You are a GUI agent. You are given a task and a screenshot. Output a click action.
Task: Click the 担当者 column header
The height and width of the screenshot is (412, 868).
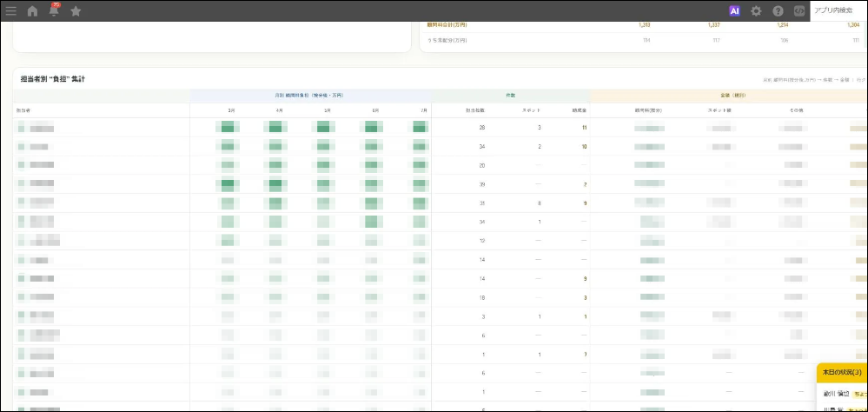(23, 110)
